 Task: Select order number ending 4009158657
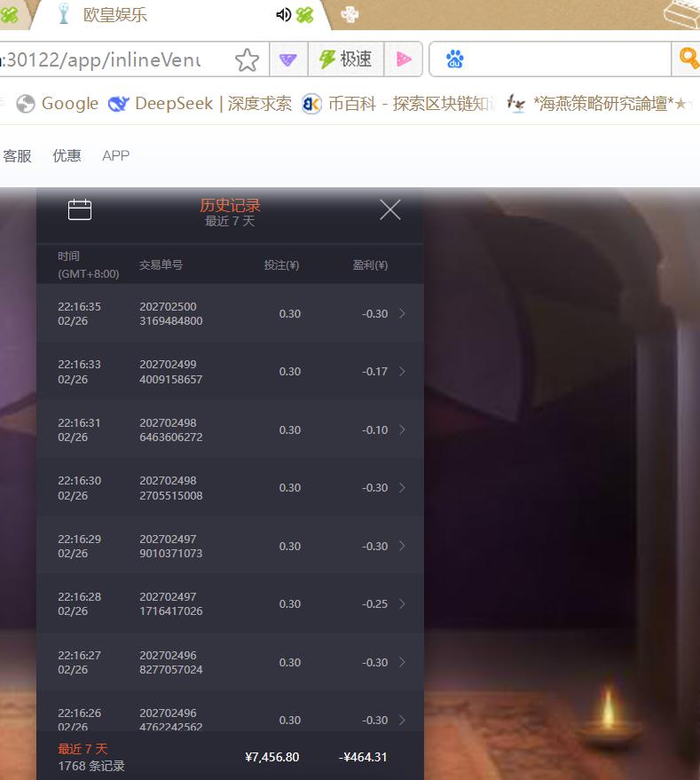[170, 372]
